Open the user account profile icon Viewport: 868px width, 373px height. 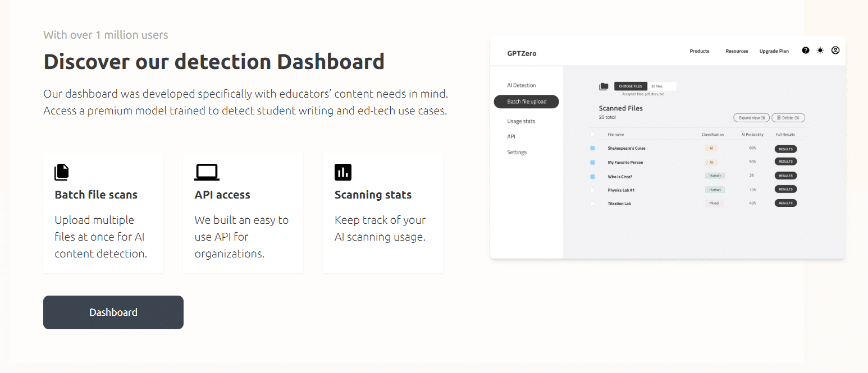[835, 50]
